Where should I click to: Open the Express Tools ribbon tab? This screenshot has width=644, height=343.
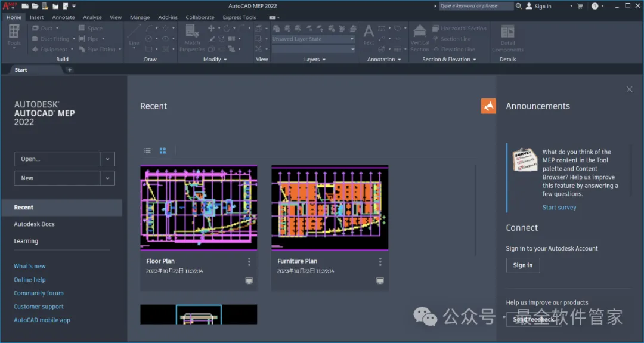click(x=239, y=17)
